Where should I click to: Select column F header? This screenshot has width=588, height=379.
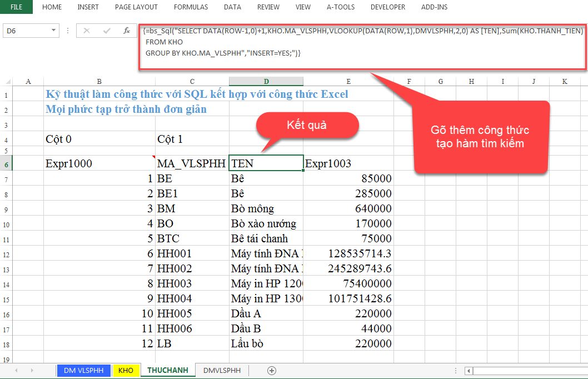point(409,81)
